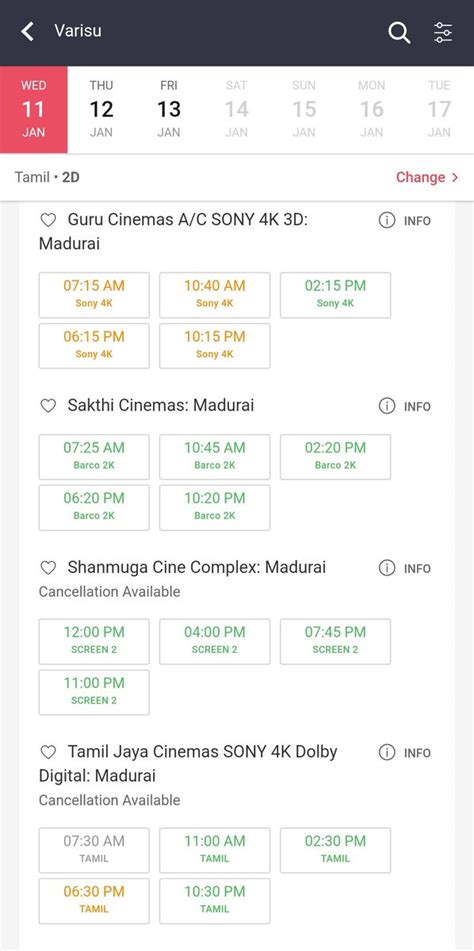The width and height of the screenshot is (474, 951).
Task: Favorite Guru Cinemas with the heart icon
Action: click(48, 220)
